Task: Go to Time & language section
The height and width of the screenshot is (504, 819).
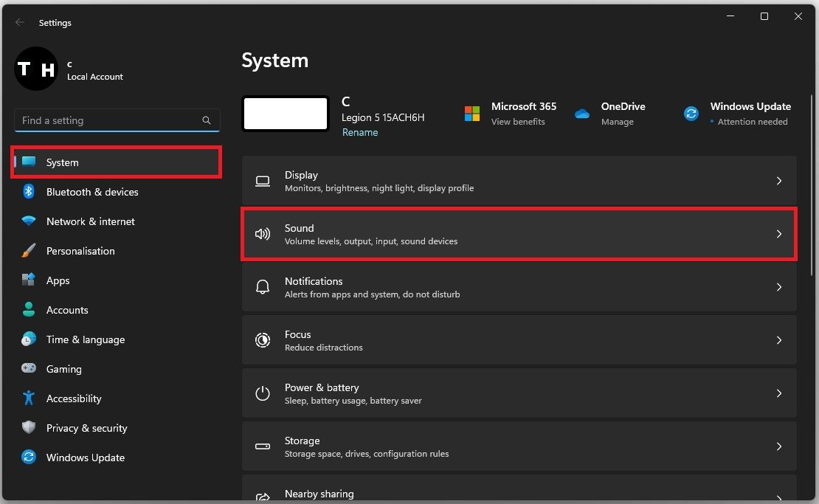Action: (x=85, y=339)
